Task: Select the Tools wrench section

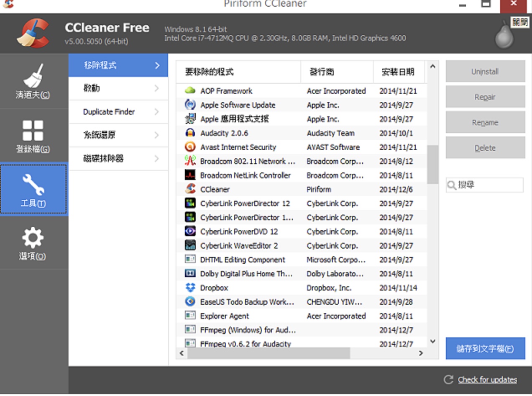Action: click(33, 189)
